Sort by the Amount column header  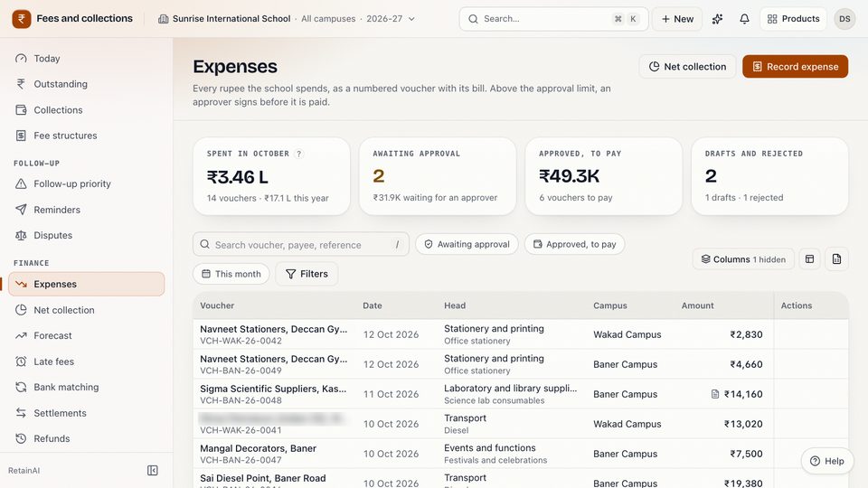click(x=697, y=305)
